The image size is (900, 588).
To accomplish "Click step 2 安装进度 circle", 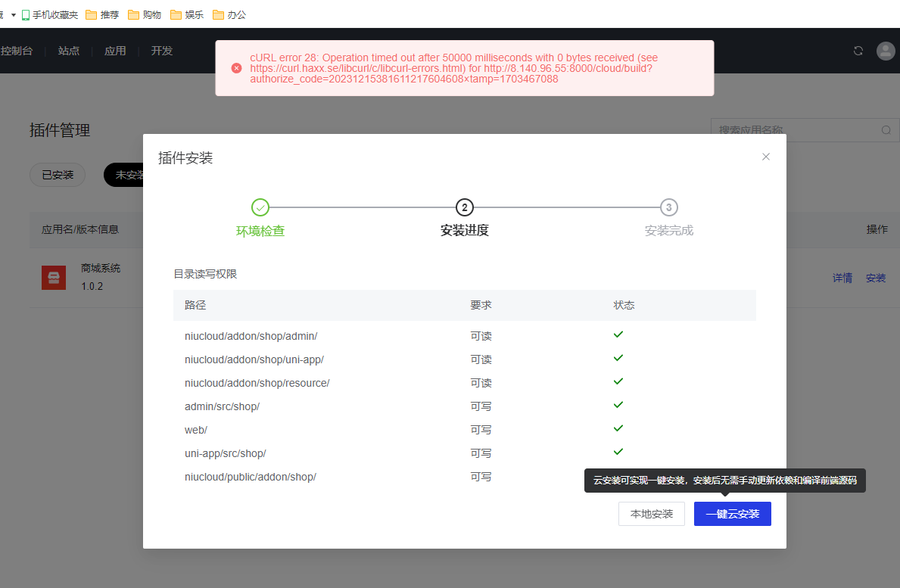I will [464, 207].
